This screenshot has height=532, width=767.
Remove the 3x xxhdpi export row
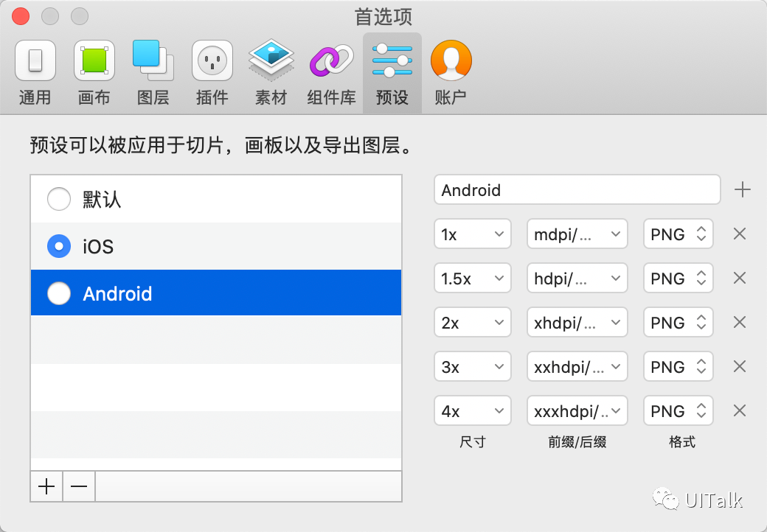(x=740, y=366)
